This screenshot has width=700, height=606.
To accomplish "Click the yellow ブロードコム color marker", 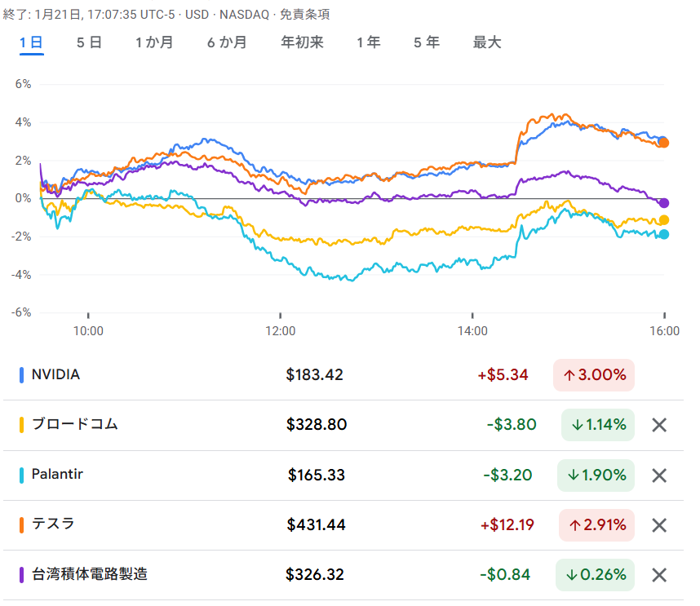I will pos(21,425).
